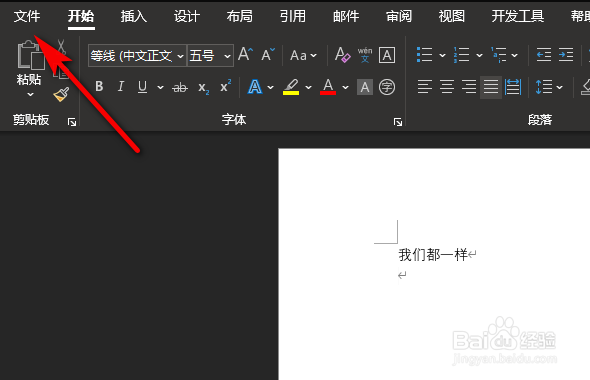Viewport: 590px width, 380px height.
Task: Align text right
Action: pos(469,87)
